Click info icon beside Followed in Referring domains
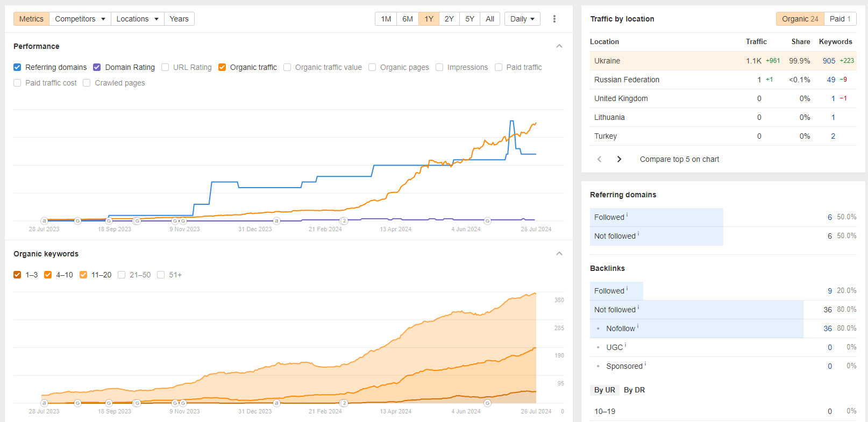Screen dimensions: 868x422 (x=627, y=215)
